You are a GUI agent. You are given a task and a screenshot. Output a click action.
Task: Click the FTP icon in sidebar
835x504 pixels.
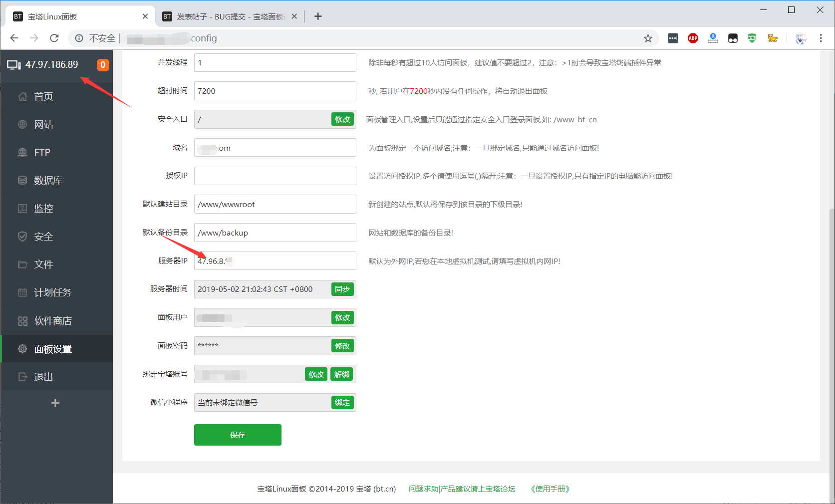point(22,152)
